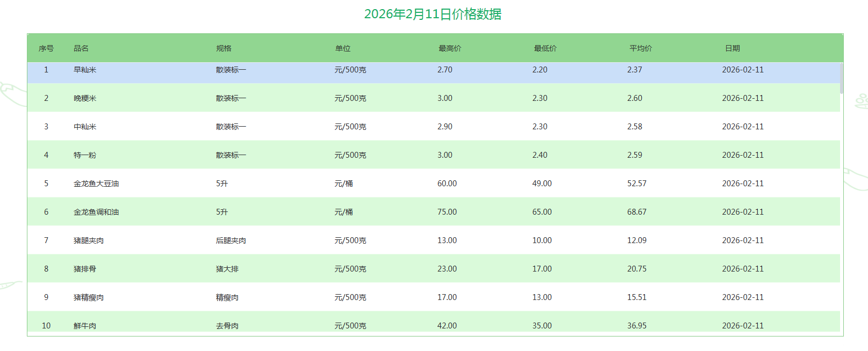Click the 规格 column header

(224, 48)
